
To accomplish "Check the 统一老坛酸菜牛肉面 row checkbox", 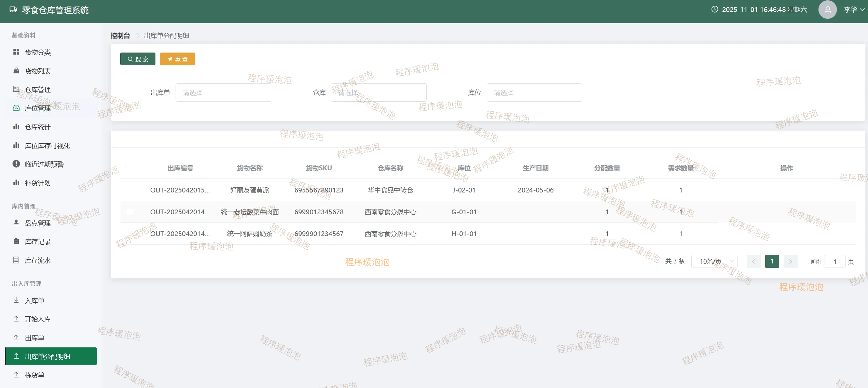I will 130,212.
